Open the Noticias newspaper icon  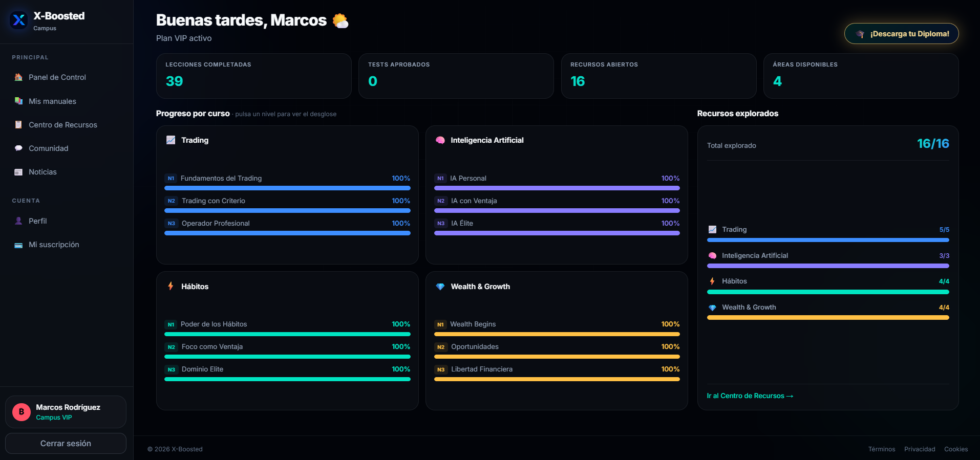pos(18,172)
